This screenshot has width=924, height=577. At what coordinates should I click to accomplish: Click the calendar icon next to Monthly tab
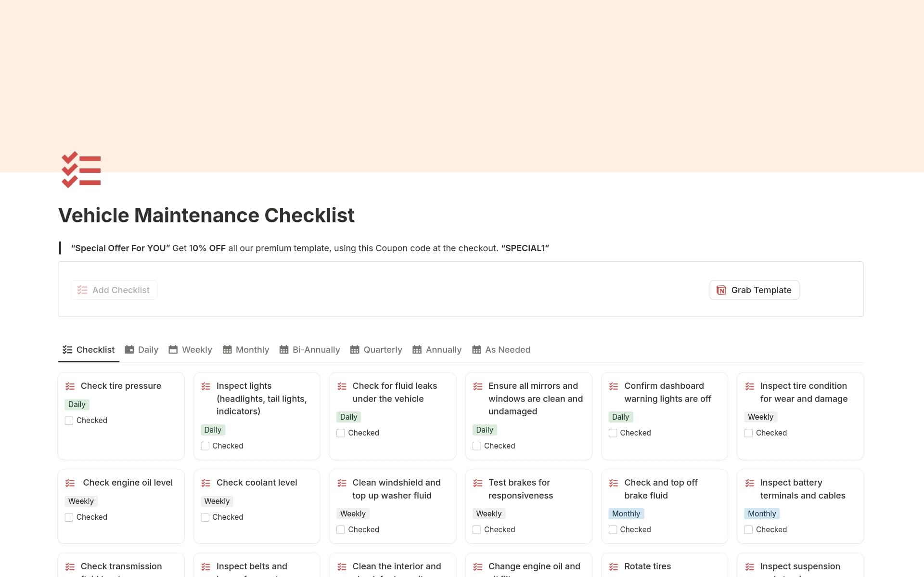(227, 349)
